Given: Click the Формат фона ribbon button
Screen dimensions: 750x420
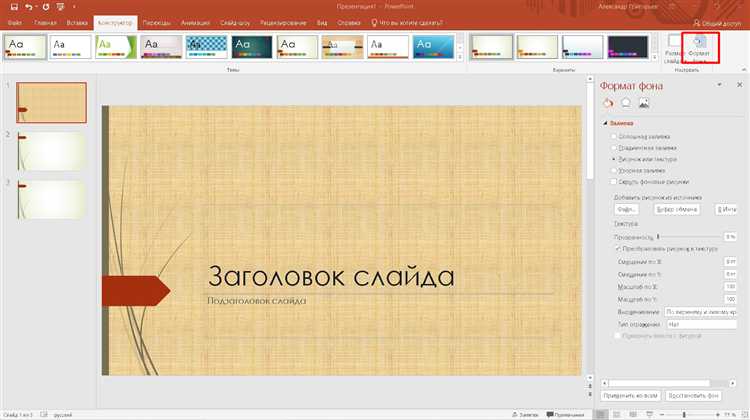Looking at the screenshot, I should click(x=699, y=48).
